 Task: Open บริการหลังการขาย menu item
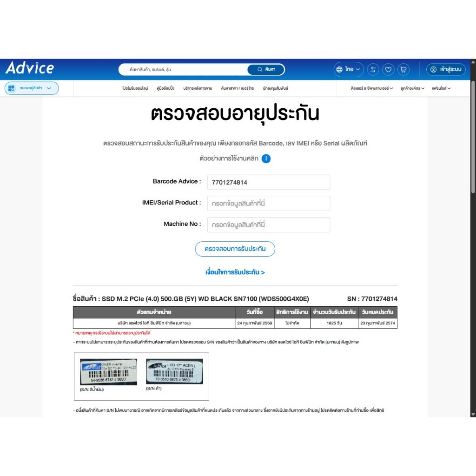(198, 88)
